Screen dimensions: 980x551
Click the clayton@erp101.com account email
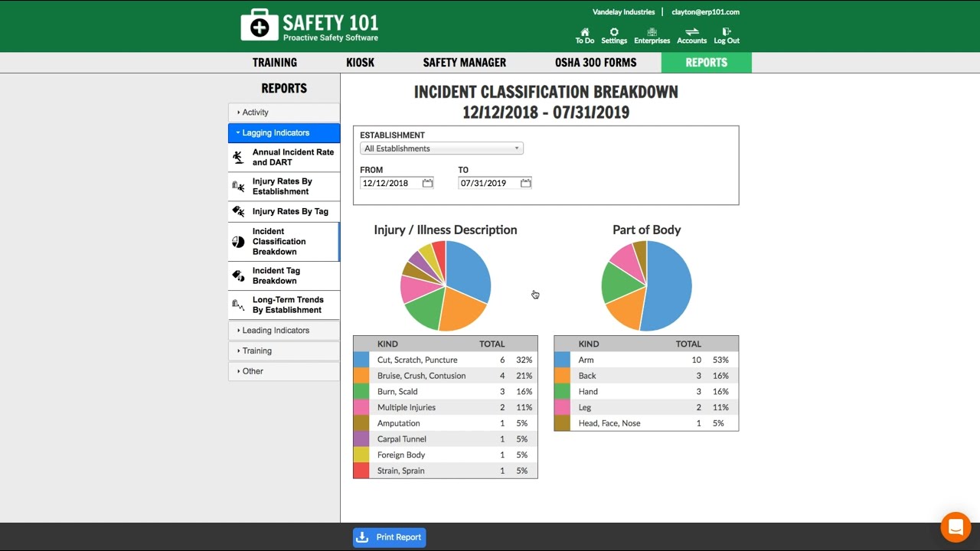pos(705,12)
